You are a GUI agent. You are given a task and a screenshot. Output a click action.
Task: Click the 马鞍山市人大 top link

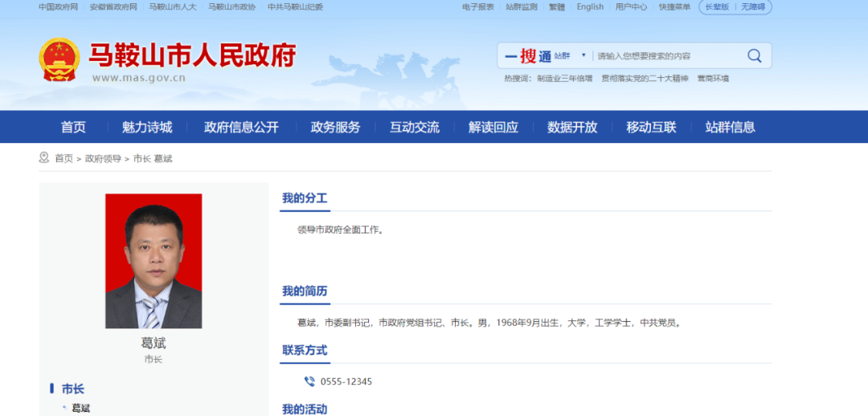point(173,7)
